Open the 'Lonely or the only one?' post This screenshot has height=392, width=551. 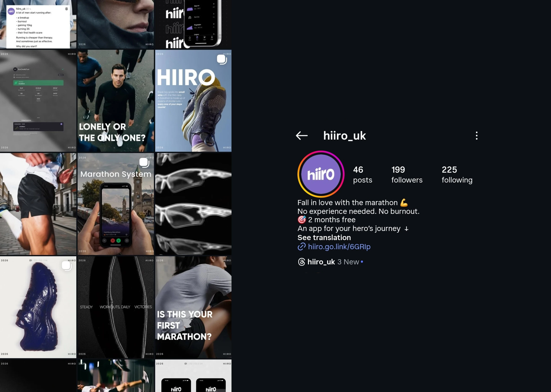(116, 101)
